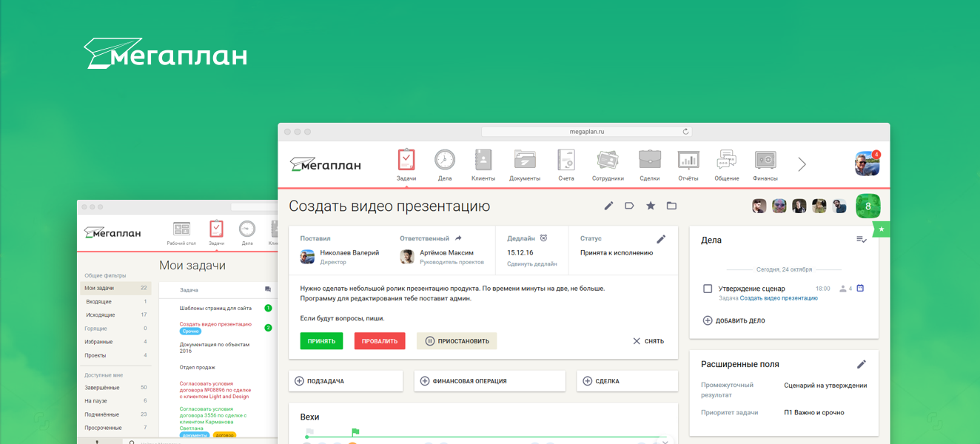
Task: Click the green star ribbon bookmark
Action: coord(882,229)
